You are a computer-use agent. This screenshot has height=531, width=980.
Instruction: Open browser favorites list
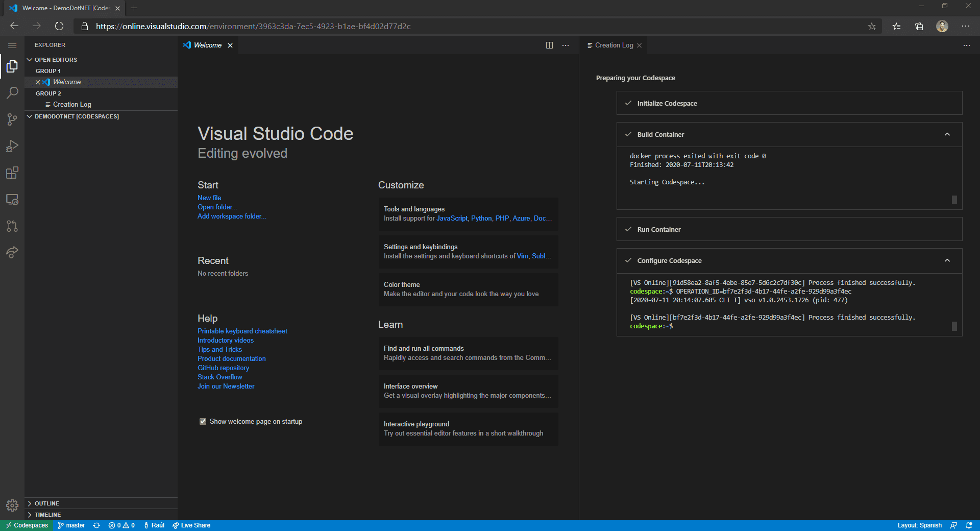(896, 26)
